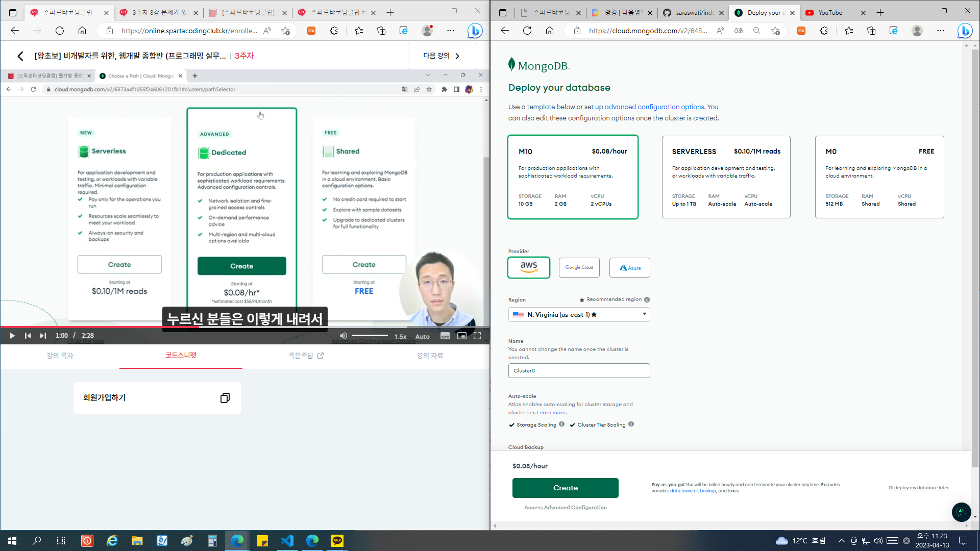Open KakaoTalk from taskbar
Image resolution: width=980 pixels, height=551 pixels.
[x=337, y=541]
